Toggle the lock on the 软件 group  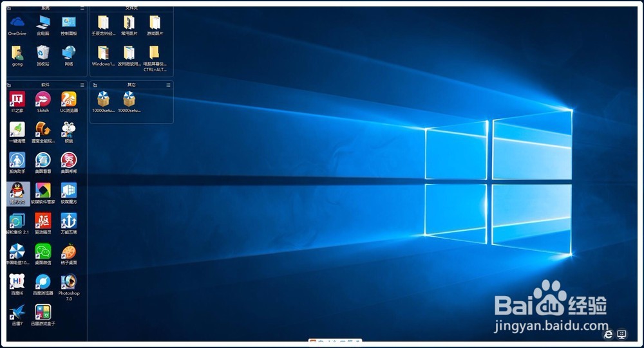tap(9, 85)
